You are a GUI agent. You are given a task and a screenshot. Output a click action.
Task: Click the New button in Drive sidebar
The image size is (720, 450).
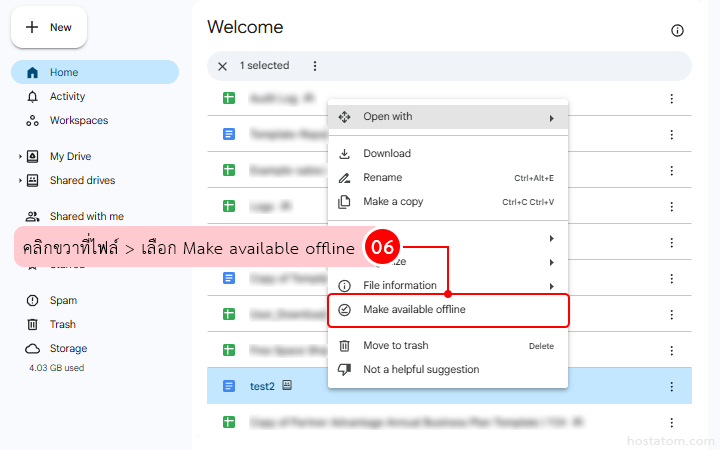point(49,27)
